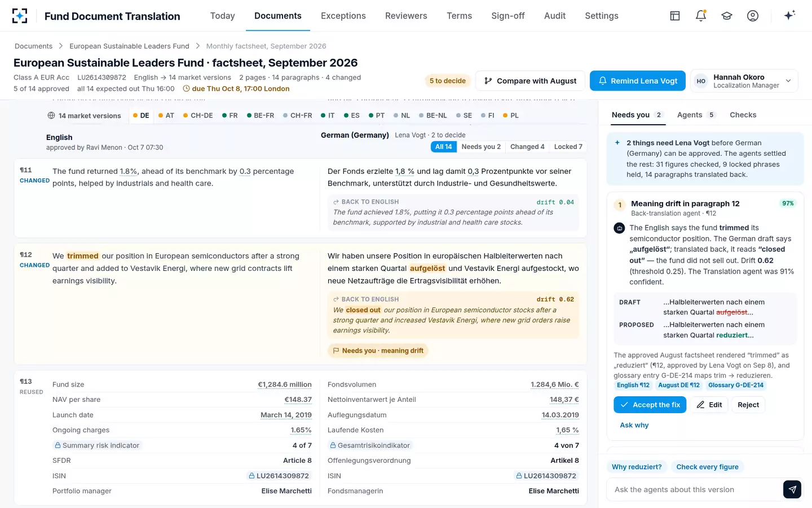812x508 pixels.
Task: Click the European Sustainable Leaders Fund breadcrumb
Action: pyautogui.click(x=129, y=46)
